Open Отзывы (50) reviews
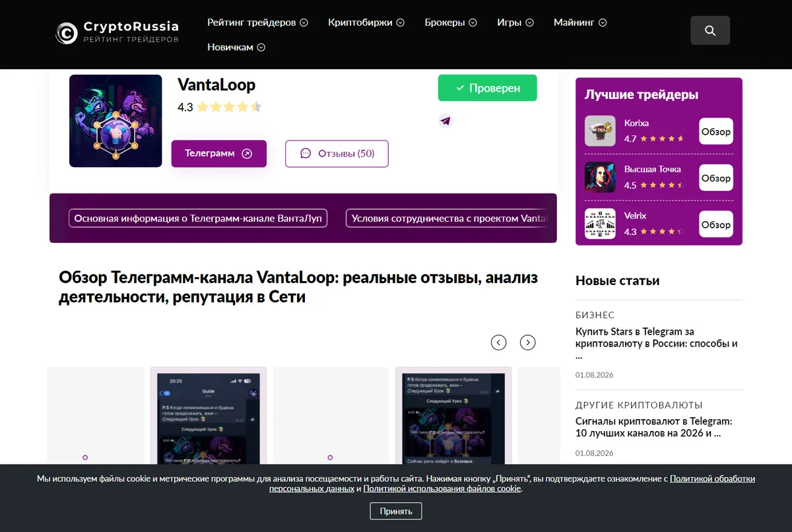The image size is (792, 532). pyautogui.click(x=337, y=153)
